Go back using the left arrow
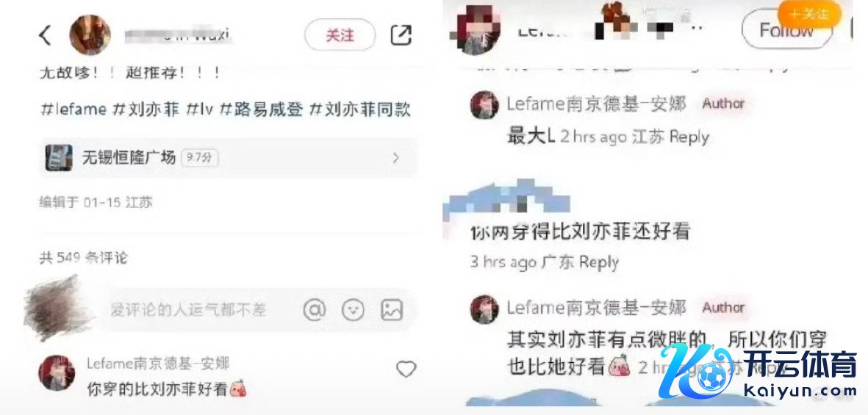This screenshot has height=415, width=868. [46, 35]
